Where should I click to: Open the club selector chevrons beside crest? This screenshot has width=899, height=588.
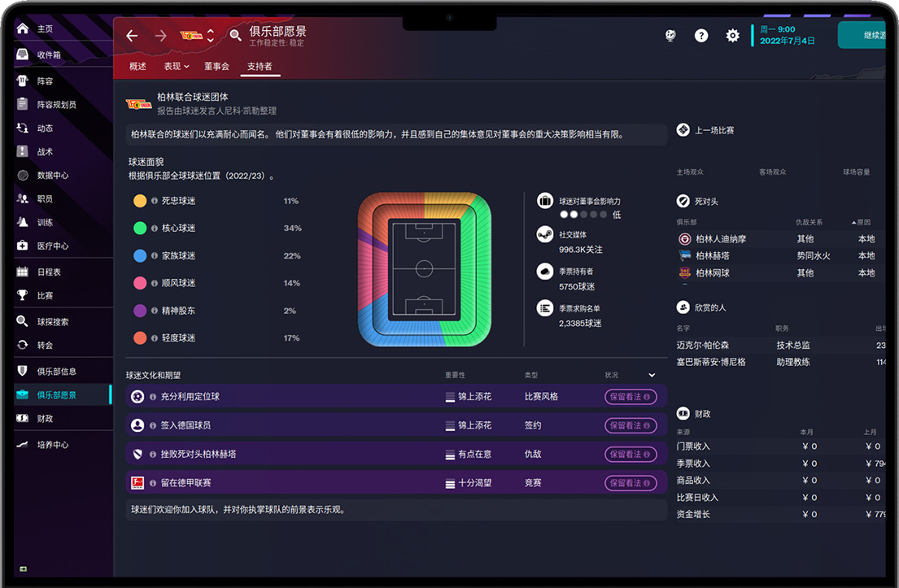211,36
